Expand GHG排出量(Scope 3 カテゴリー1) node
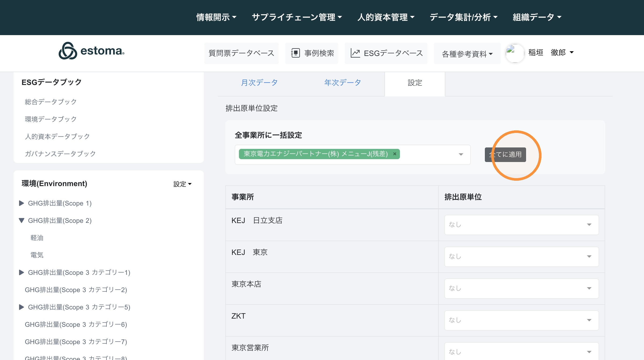644x360 pixels. pos(22,272)
